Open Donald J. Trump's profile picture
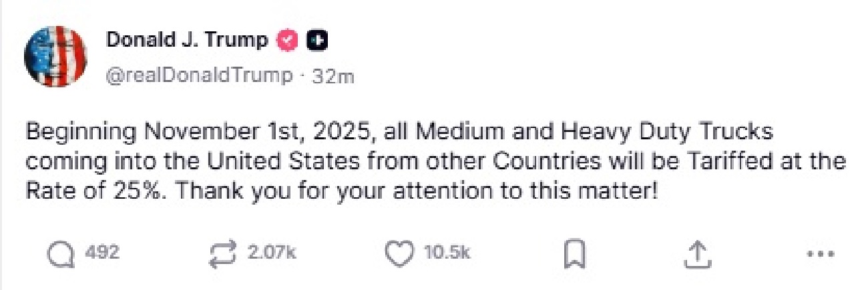Image resolution: width=868 pixels, height=290 pixels. 55,56
